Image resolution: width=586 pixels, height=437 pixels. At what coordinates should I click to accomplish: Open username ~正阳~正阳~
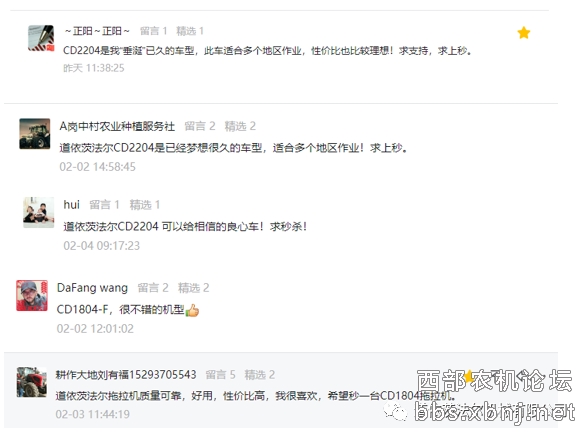pos(97,31)
